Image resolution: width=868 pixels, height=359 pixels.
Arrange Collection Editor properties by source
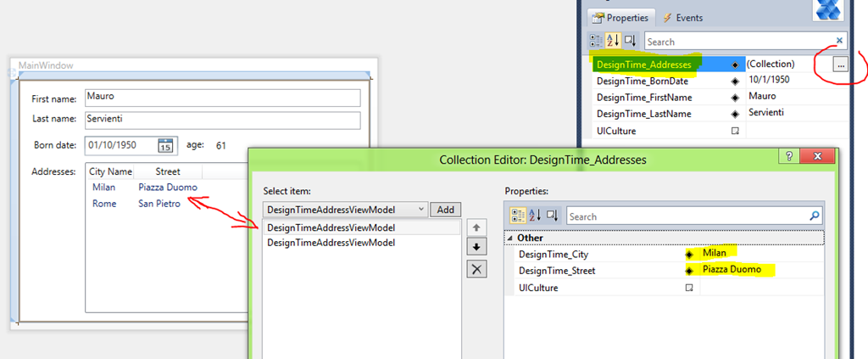(552, 216)
